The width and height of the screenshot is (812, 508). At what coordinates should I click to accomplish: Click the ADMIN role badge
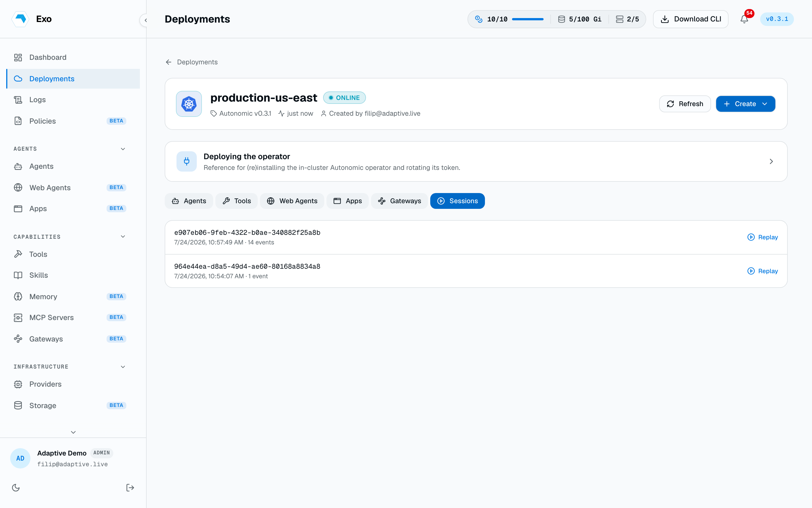point(102,453)
